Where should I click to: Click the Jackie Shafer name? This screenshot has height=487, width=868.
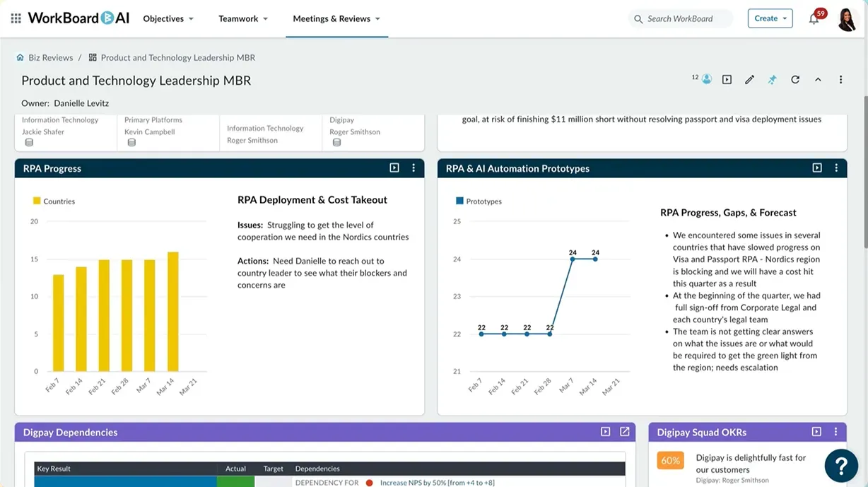click(x=43, y=131)
